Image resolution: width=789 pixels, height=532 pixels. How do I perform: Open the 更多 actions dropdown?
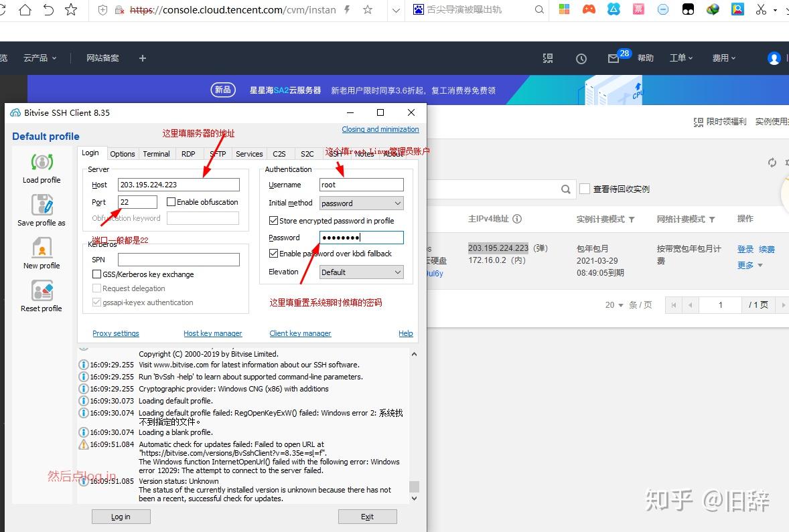(749, 265)
